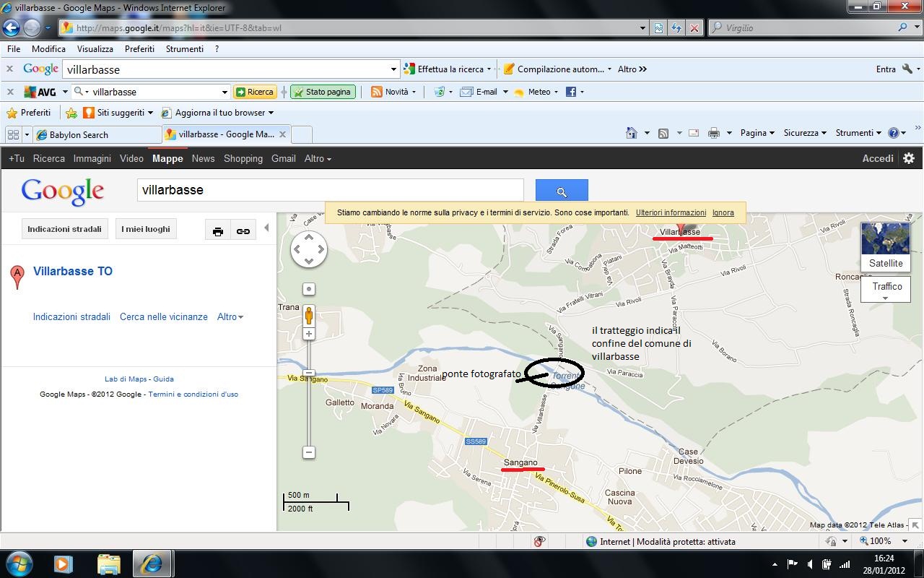Zoom in with the map plus button

309,334
